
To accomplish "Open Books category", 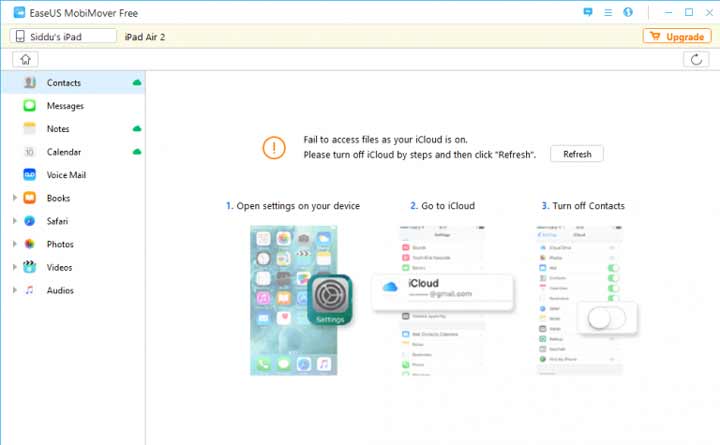I will pos(73,198).
